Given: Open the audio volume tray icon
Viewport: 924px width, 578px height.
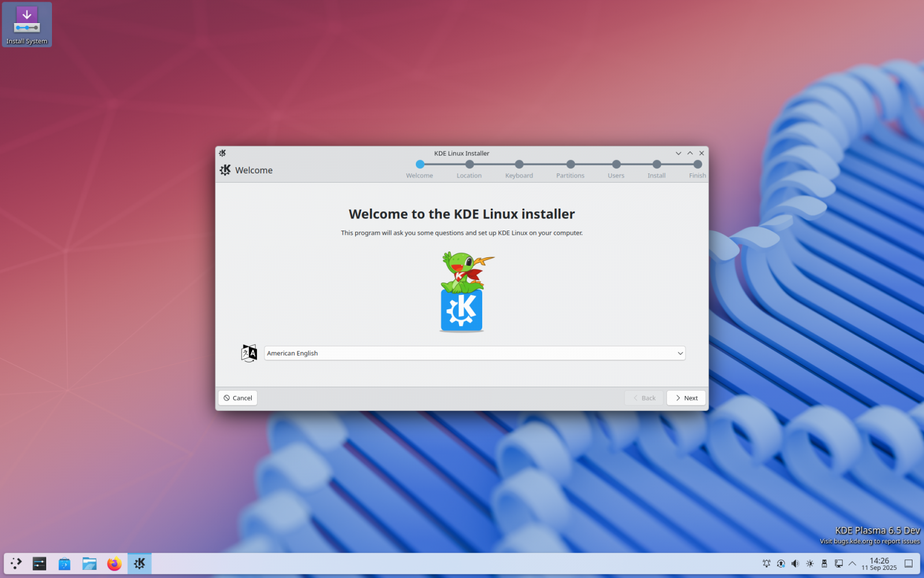Looking at the screenshot, I should [795, 564].
